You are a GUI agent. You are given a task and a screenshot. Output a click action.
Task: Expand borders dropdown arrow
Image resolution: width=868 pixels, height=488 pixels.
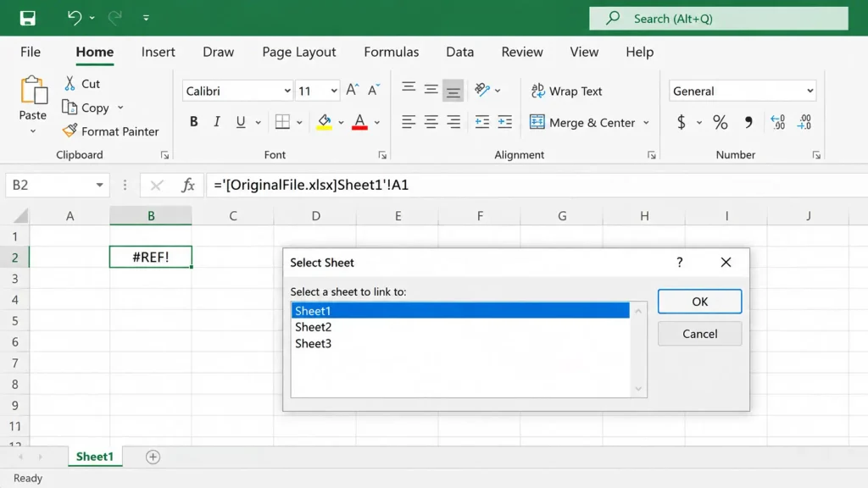299,122
